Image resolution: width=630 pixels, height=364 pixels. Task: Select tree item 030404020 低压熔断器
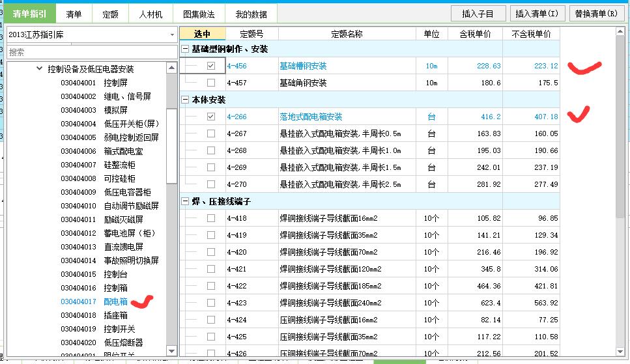pos(102,343)
